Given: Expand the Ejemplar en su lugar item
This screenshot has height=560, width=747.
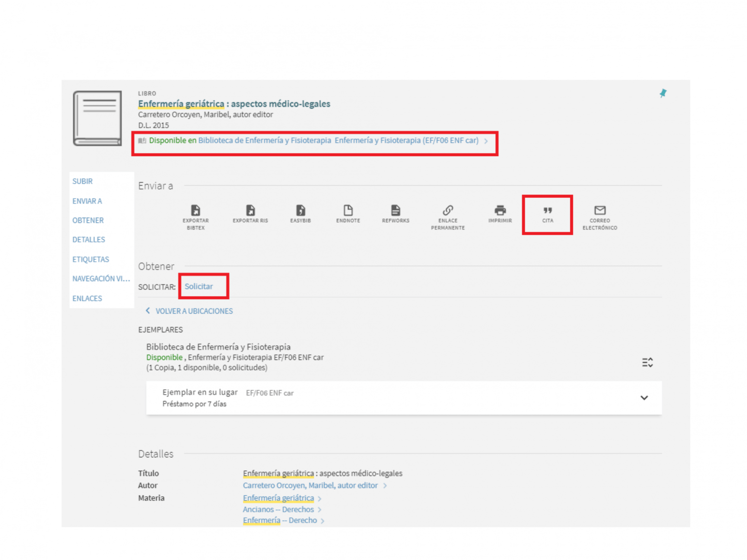Looking at the screenshot, I should [x=644, y=398].
